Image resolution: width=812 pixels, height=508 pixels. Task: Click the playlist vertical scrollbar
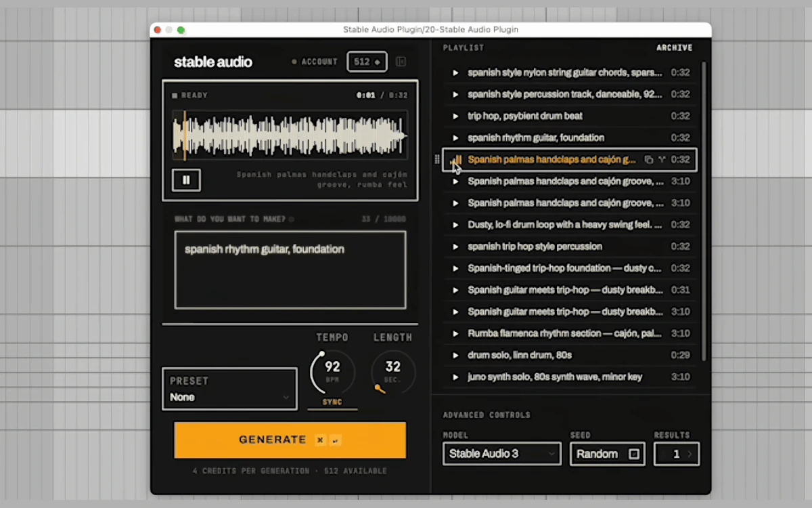[704, 211]
